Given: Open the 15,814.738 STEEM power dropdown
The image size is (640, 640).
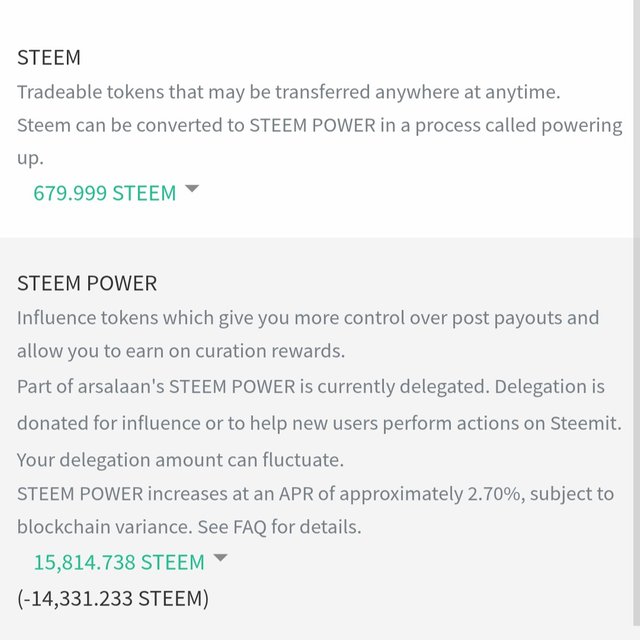Looking at the screenshot, I should [119, 562].
